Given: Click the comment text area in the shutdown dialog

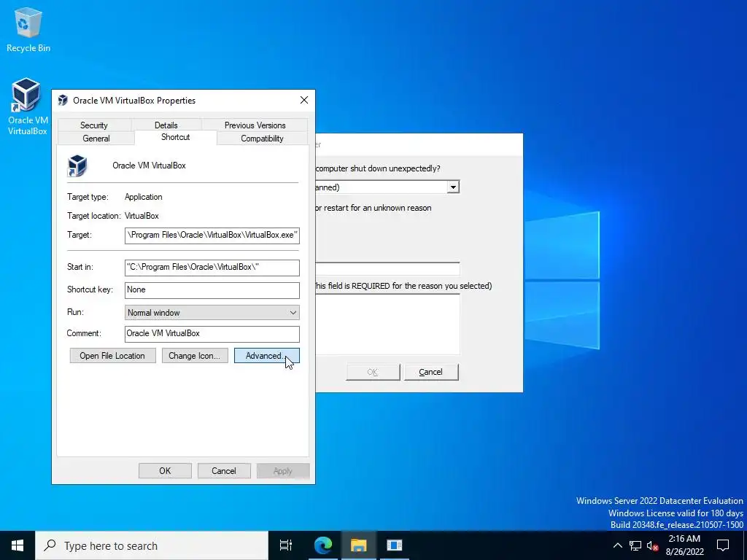Looking at the screenshot, I should tap(387, 324).
